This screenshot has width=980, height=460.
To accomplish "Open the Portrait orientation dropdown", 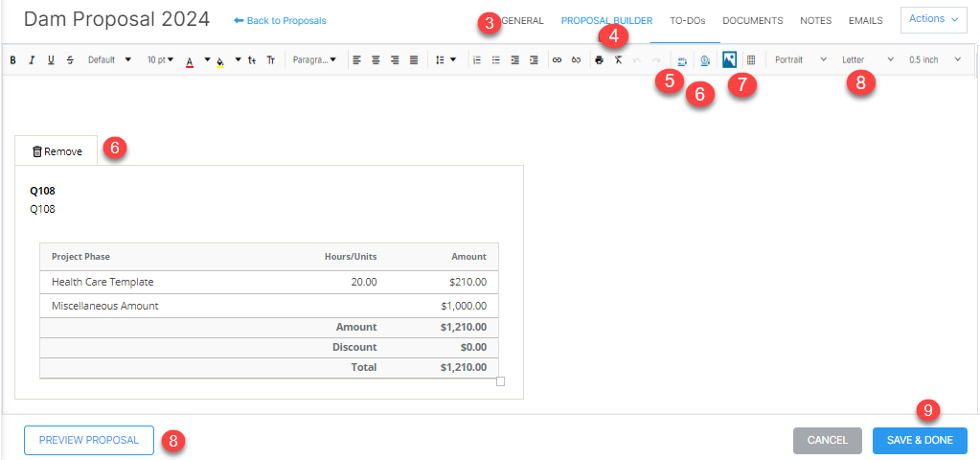I will pyautogui.click(x=801, y=60).
